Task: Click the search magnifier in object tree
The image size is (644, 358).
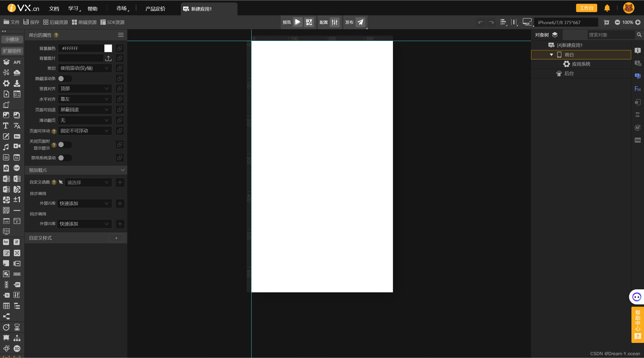Action: pos(639,35)
